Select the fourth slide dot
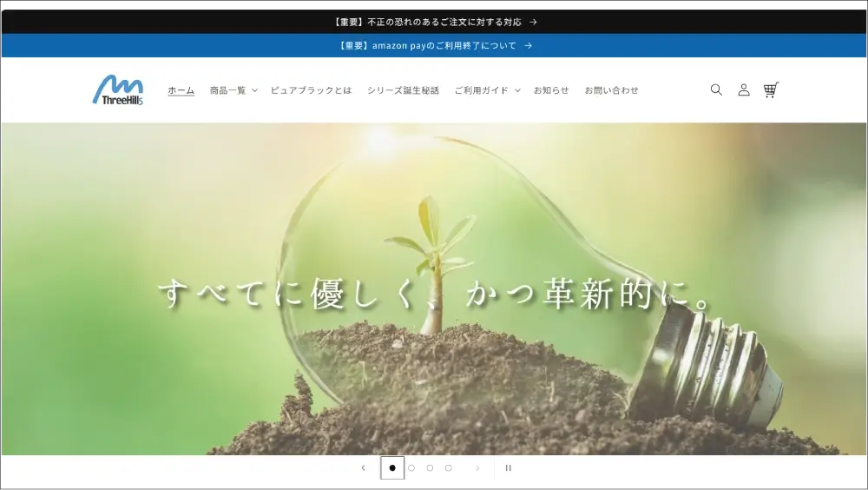 [x=449, y=467]
